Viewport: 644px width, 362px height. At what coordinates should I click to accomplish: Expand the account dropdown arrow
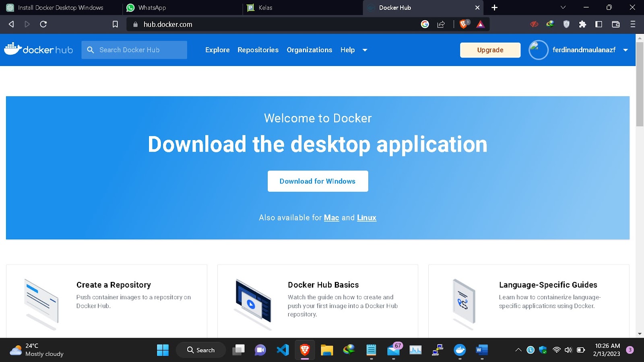point(625,50)
